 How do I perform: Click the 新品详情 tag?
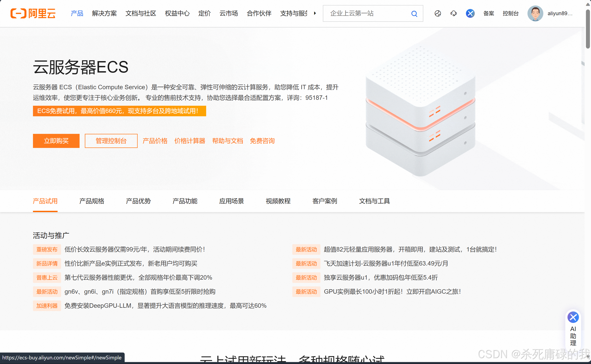coord(47,263)
